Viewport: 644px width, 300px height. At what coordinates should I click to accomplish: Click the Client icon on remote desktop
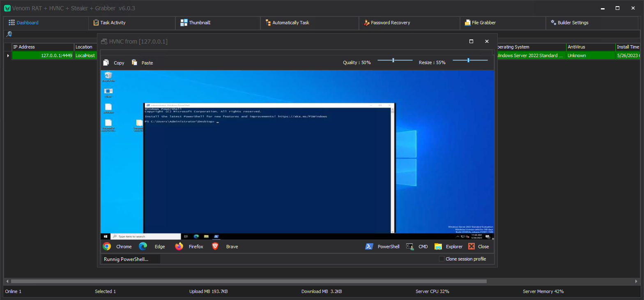pyautogui.click(x=108, y=91)
